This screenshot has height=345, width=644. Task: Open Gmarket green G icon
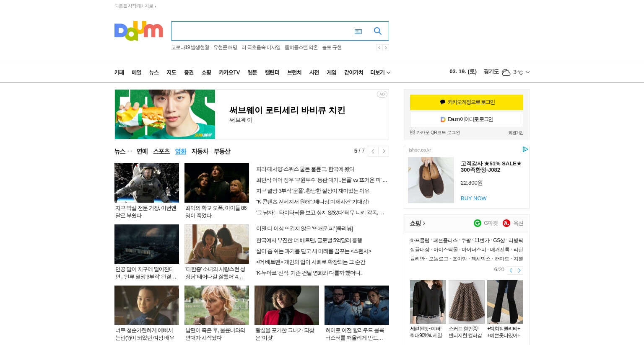pos(477,223)
